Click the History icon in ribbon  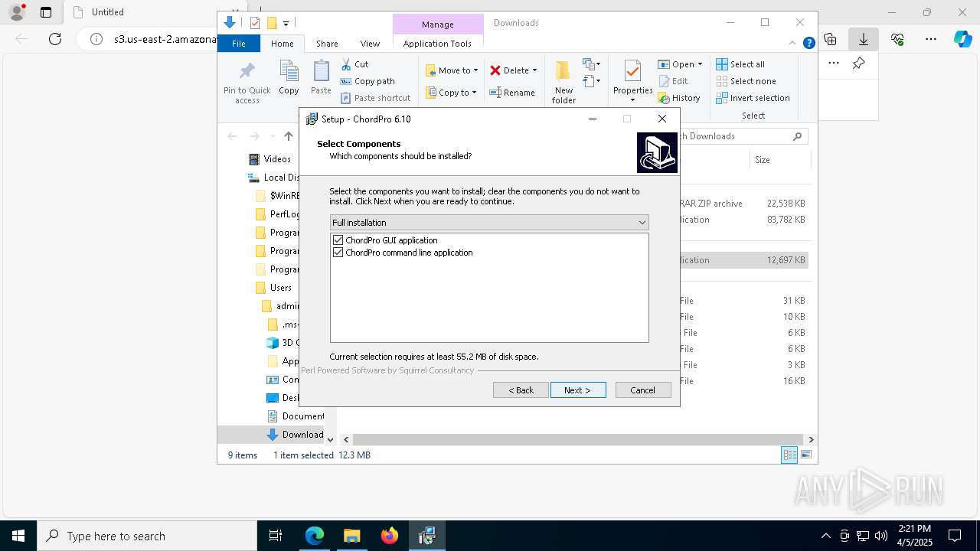click(664, 98)
